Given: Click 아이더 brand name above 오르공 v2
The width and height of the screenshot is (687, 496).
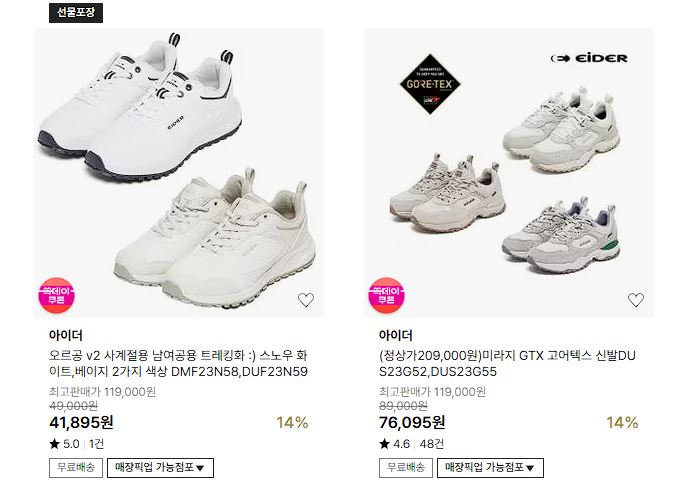Looking at the screenshot, I should pos(66,335).
